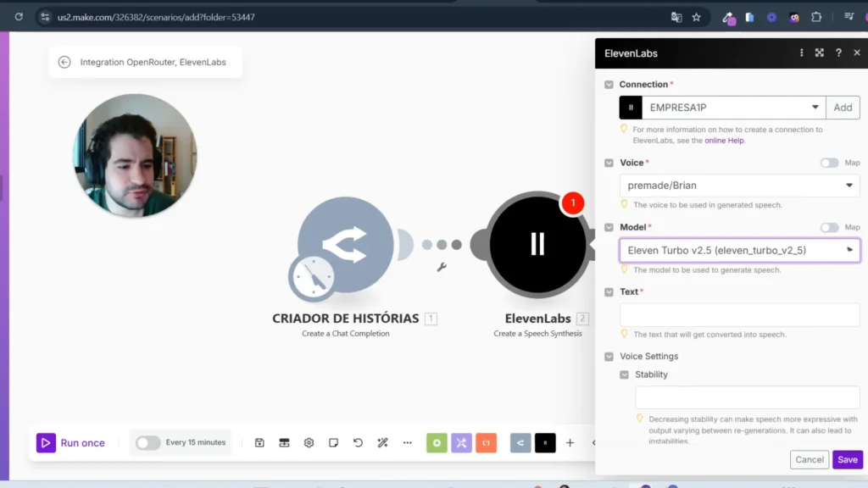868x488 pixels.
Task: Click the browser address bar URL
Action: (x=156, y=17)
